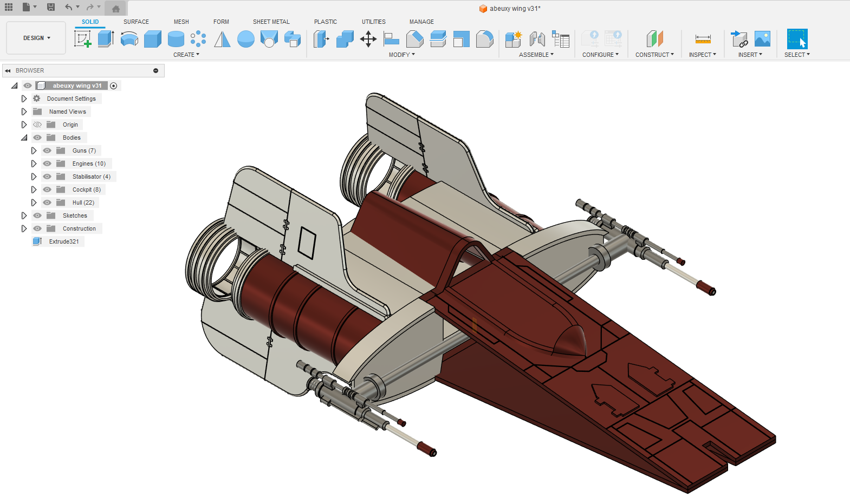Open the Joint tool

pos(537,39)
